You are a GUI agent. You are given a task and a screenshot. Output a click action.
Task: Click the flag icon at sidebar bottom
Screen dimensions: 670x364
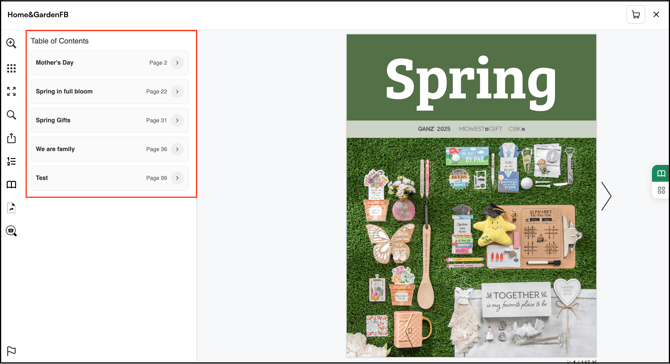click(11, 351)
